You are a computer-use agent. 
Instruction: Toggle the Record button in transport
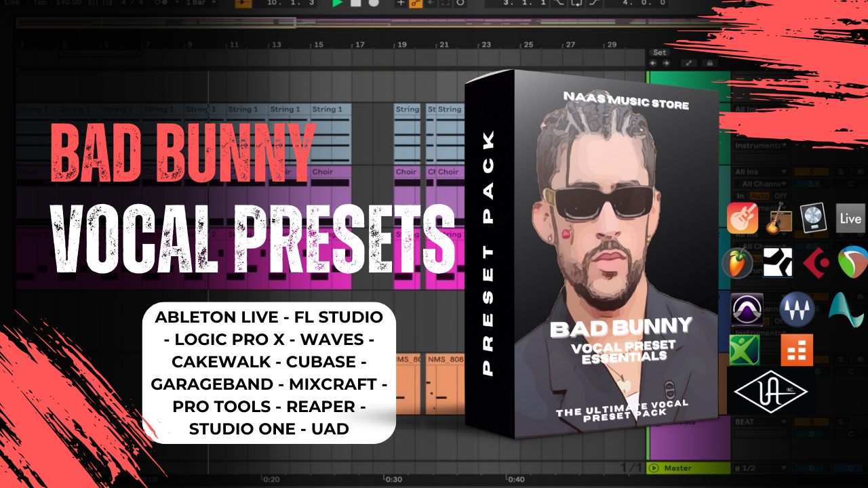tap(374, 3)
